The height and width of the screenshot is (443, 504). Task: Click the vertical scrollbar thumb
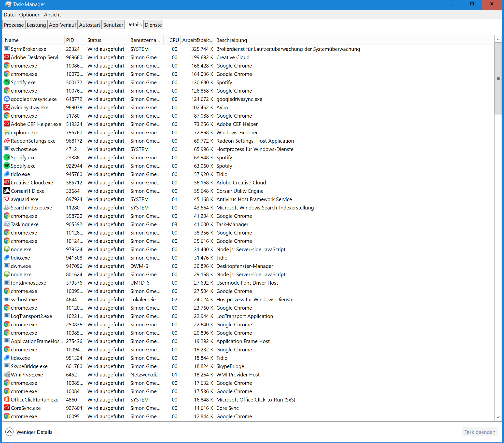click(x=498, y=78)
